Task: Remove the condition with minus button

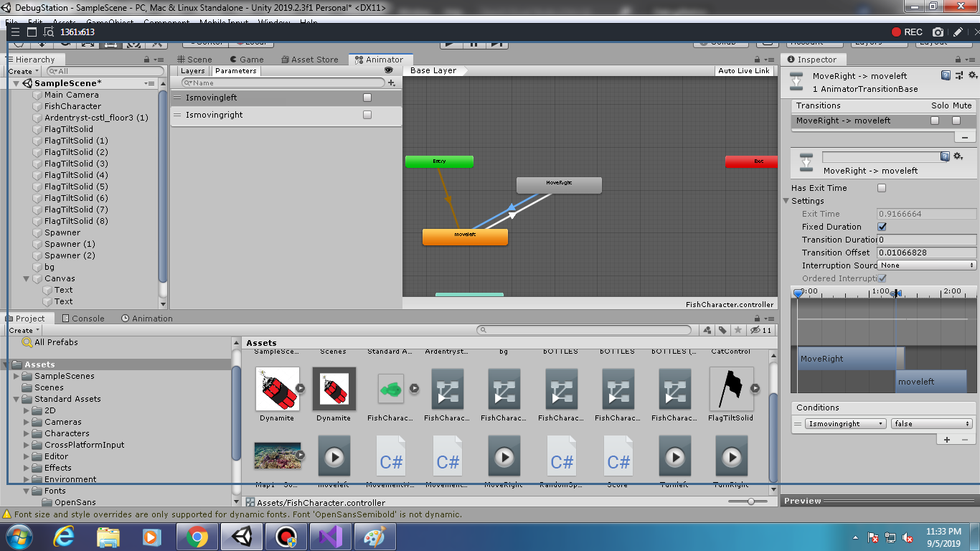Action: point(965,440)
